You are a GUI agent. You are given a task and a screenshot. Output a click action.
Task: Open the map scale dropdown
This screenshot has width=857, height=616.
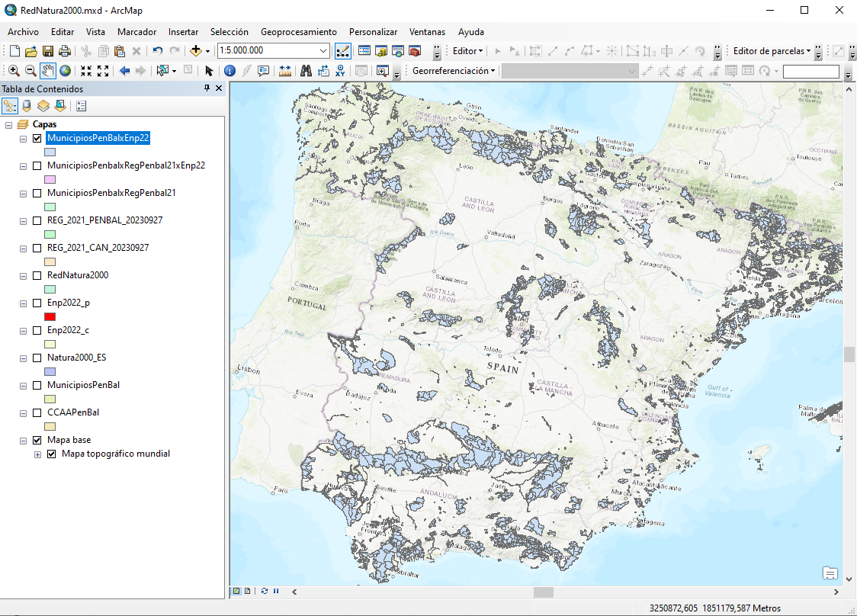point(323,51)
